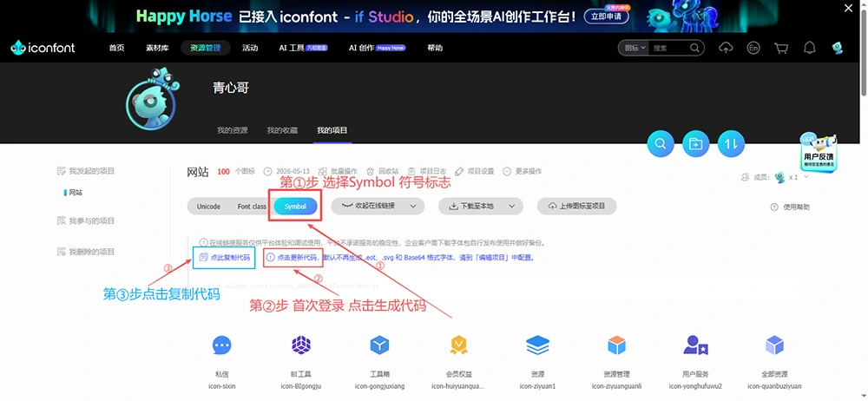The image size is (868, 401).
Task: Select the 工具箱 icon-gongjuxiang icon
Action: pyautogui.click(x=380, y=345)
